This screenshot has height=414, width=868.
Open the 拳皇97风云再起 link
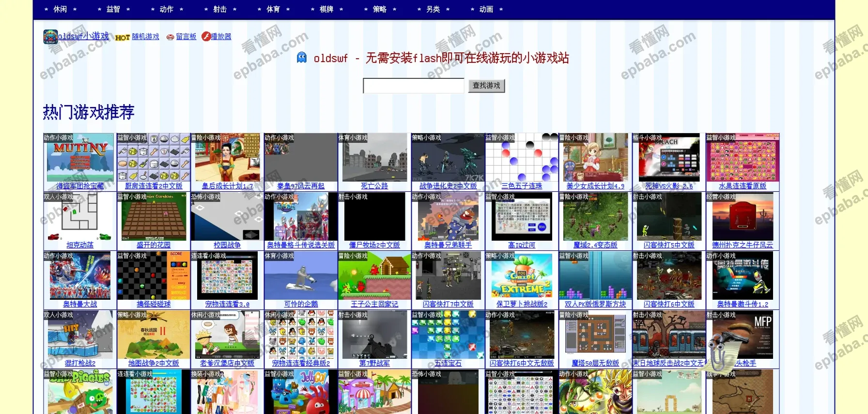[x=301, y=186]
